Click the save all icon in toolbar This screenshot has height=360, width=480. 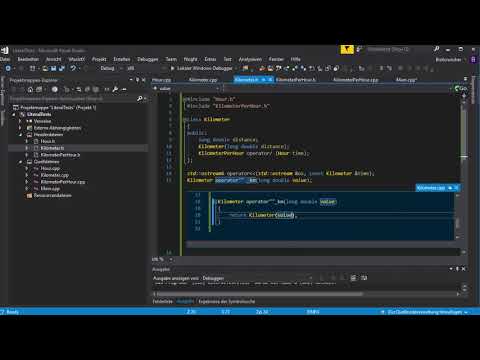point(62,68)
